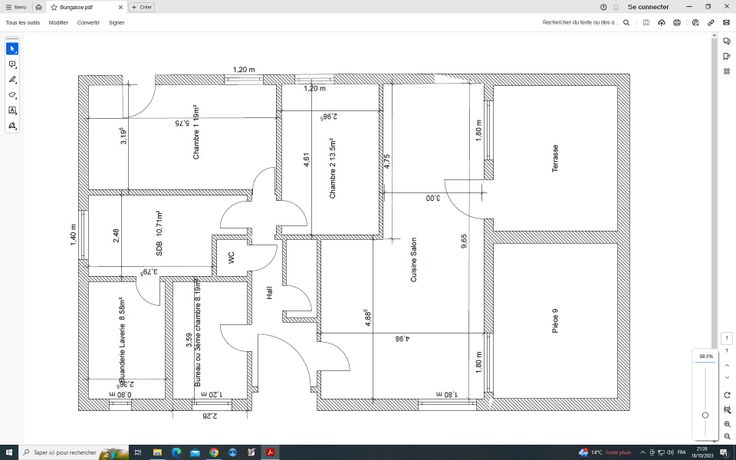Star the Bungalow.pdf tab as favorite

point(54,6)
